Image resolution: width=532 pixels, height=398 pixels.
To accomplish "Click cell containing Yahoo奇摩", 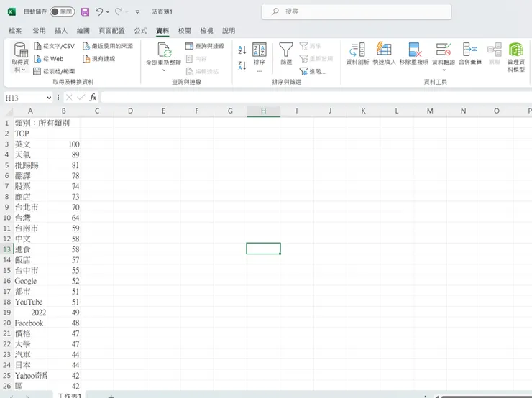I will [30, 375].
